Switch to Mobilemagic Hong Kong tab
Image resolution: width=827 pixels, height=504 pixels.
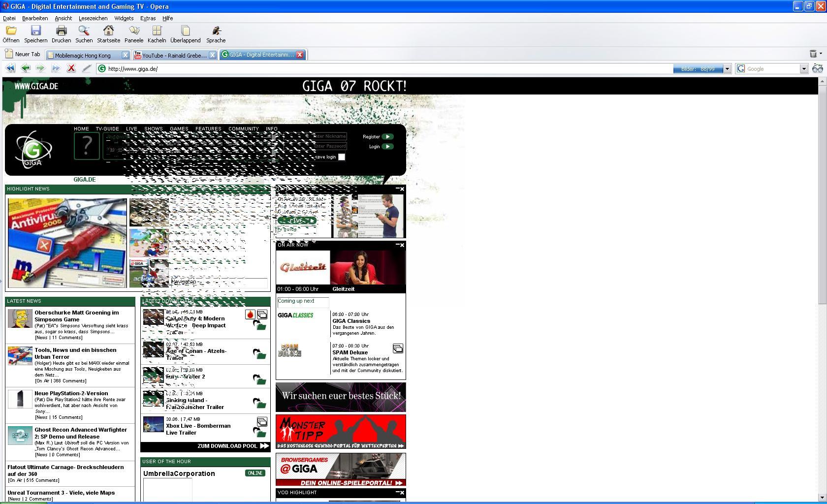pos(83,55)
